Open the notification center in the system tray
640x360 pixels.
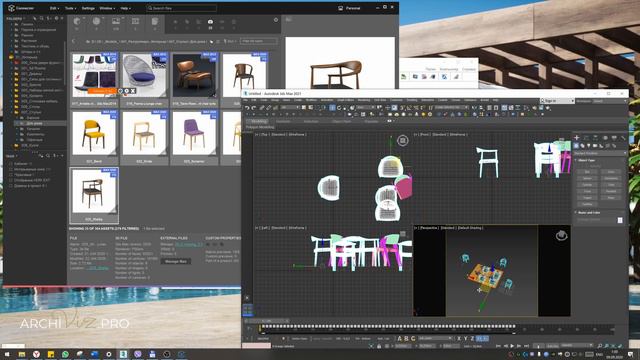click(x=631, y=354)
